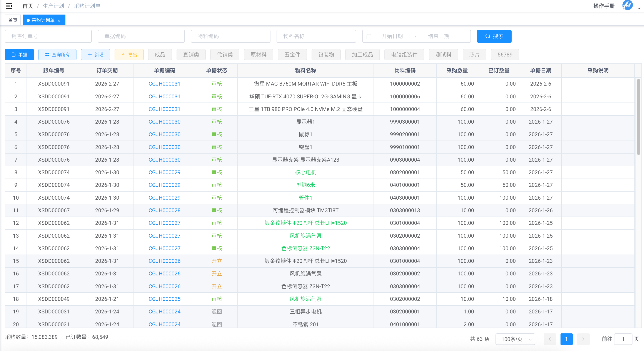644x351 pixels.
Task: Focus the 销售订单号 input field
Action: click(x=48, y=36)
